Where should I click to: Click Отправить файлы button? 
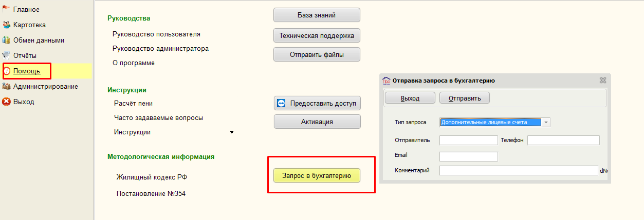coord(317,54)
